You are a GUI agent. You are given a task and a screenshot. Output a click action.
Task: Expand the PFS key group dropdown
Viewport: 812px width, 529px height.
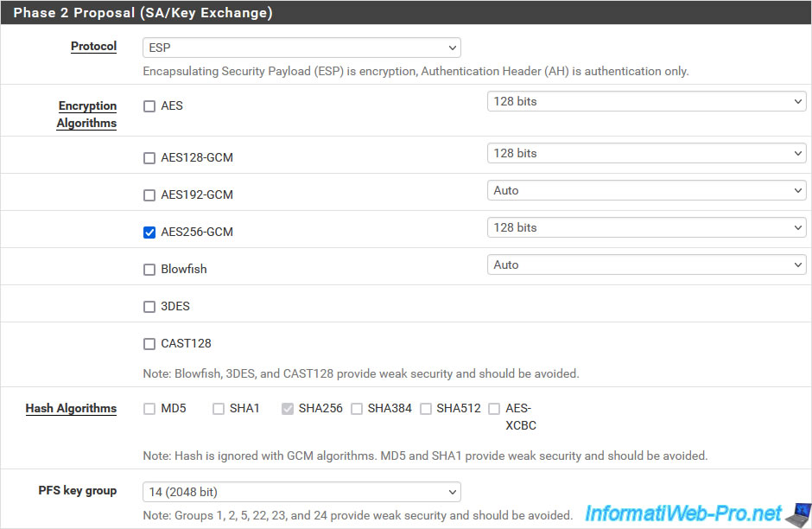tap(301, 492)
